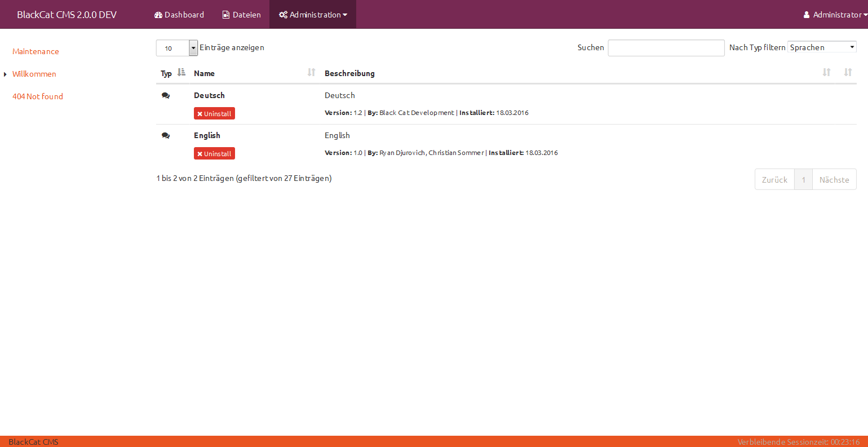Click the Name column header text
This screenshot has width=868, height=447.
[x=204, y=73]
